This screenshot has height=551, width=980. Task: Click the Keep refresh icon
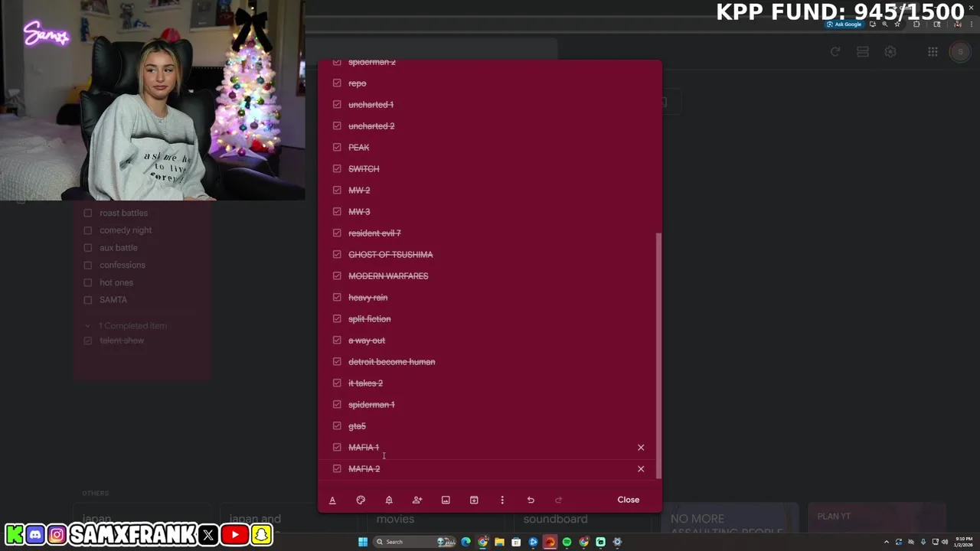click(x=835, y=52)
